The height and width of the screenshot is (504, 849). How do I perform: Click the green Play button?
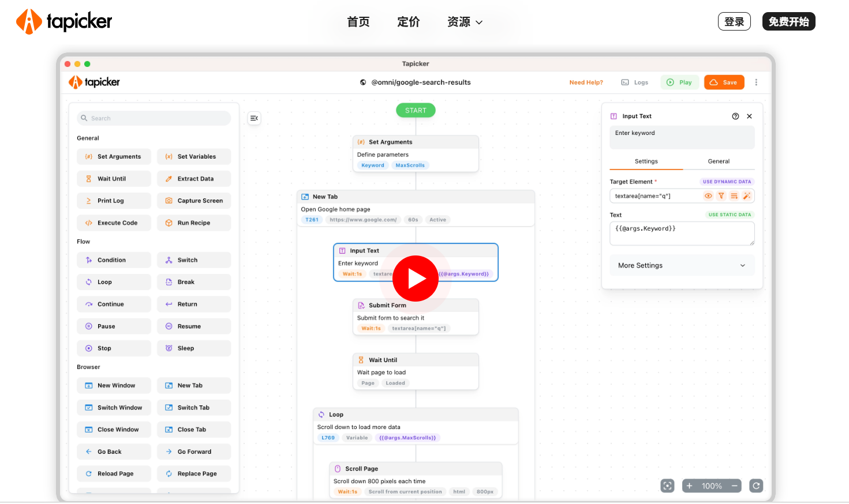pos(680,82)
